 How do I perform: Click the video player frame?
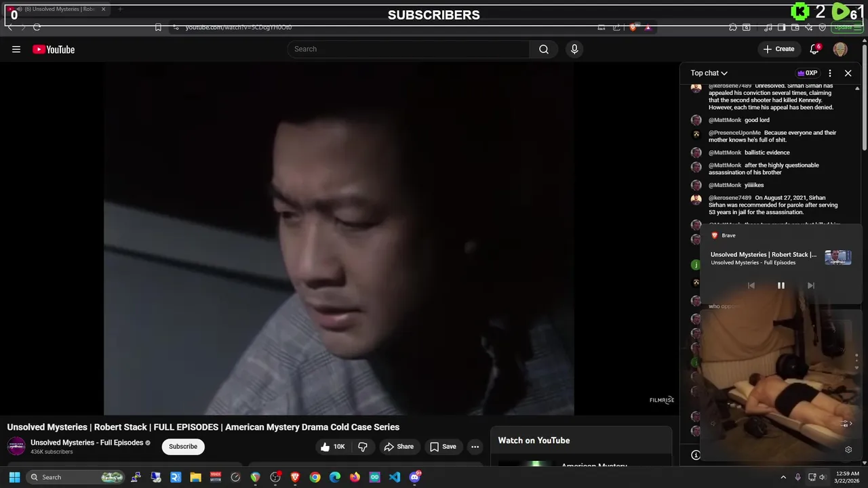339,237
